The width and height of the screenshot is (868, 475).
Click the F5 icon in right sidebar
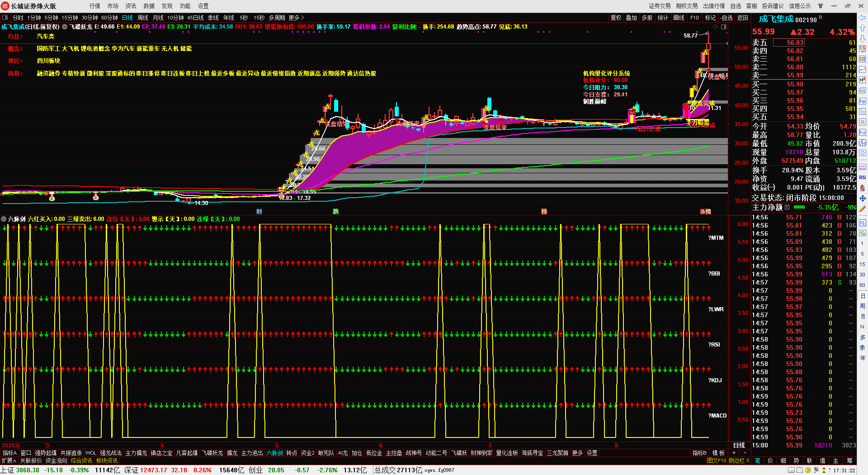pos(862,223)
